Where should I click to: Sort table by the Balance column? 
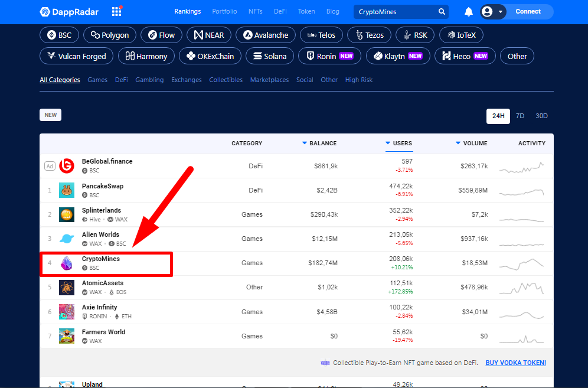(x=319, y=144)
